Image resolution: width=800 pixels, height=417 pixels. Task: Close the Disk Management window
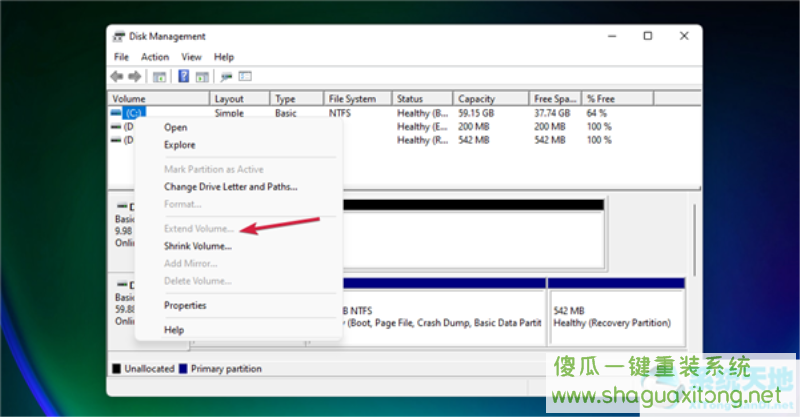point(684,36)
